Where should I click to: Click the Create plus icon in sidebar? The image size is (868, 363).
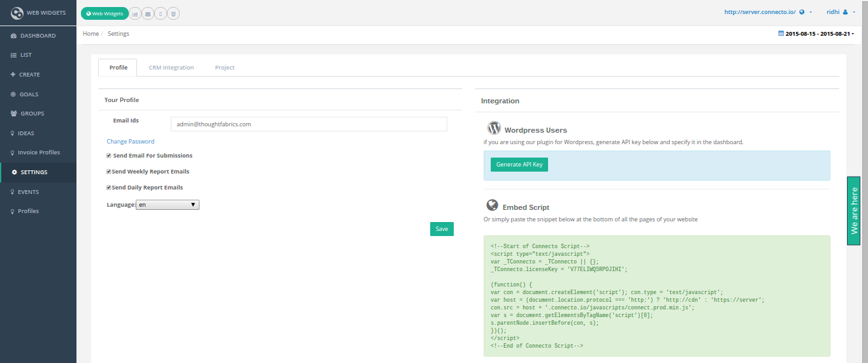tap(13, 75)
